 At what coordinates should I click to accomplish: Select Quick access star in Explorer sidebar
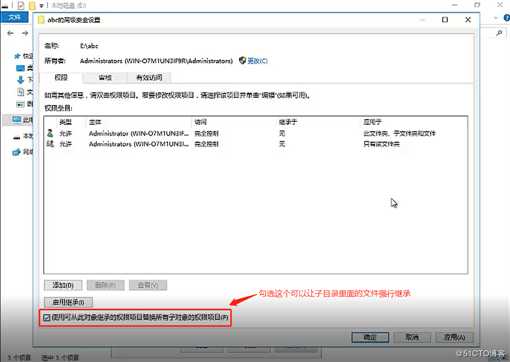point(17,56)
